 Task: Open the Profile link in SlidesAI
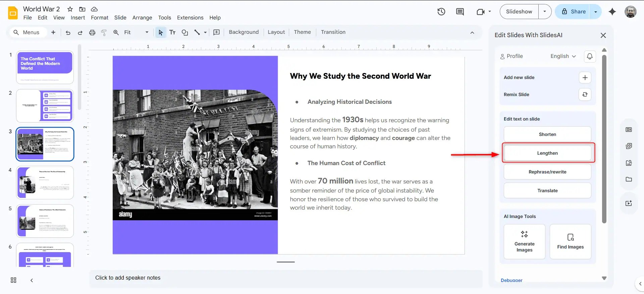512,56
